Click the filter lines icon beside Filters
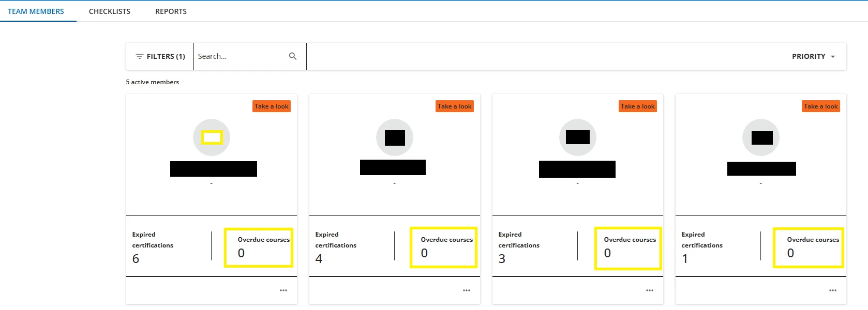 [x=139, y=56]
